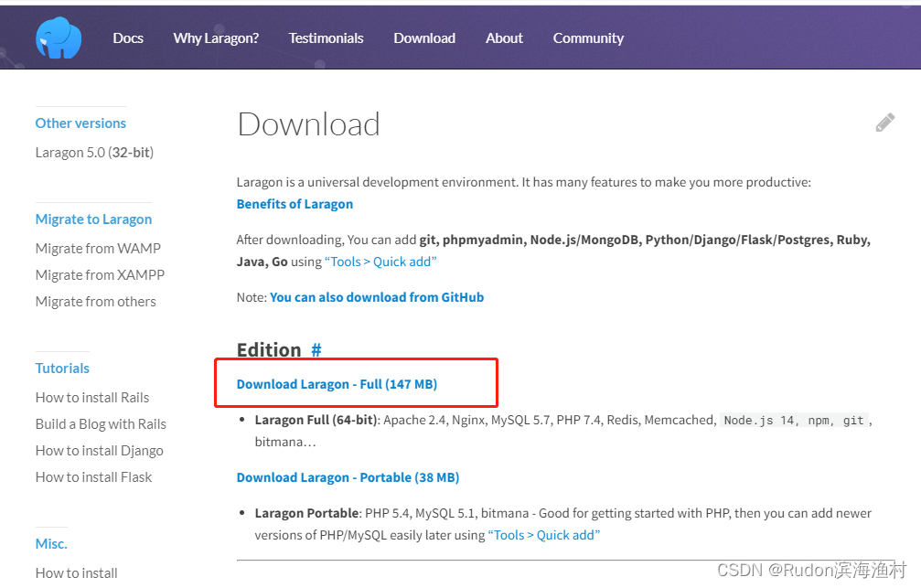Viewport: 921px width, 588px height.
Task: Click the Laragon Full (64-bit) text
Action: click(317, 420)
